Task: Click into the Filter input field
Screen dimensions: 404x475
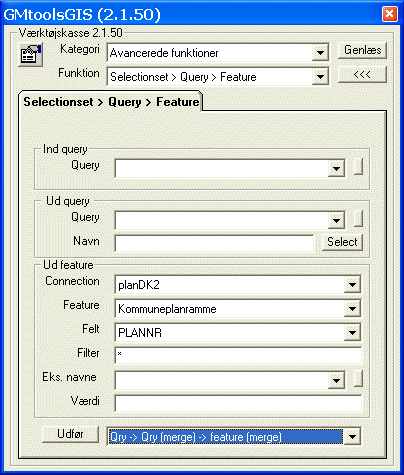Action: tap(238, 355)
